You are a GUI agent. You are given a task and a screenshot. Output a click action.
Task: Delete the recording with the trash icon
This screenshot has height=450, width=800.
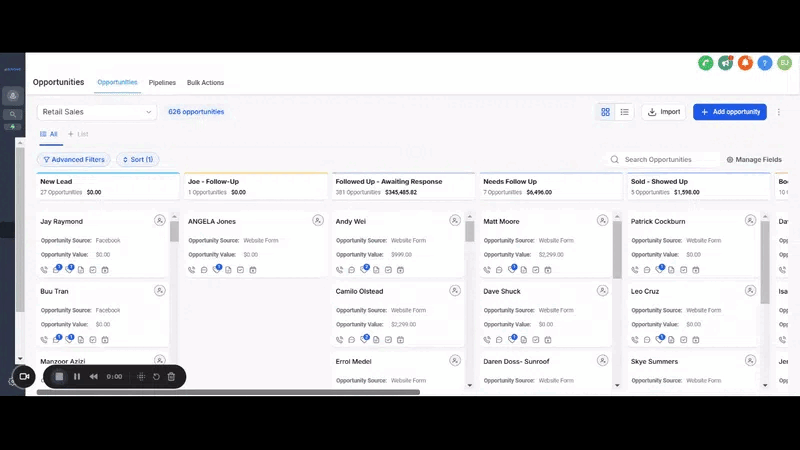[x=171, y=377]
